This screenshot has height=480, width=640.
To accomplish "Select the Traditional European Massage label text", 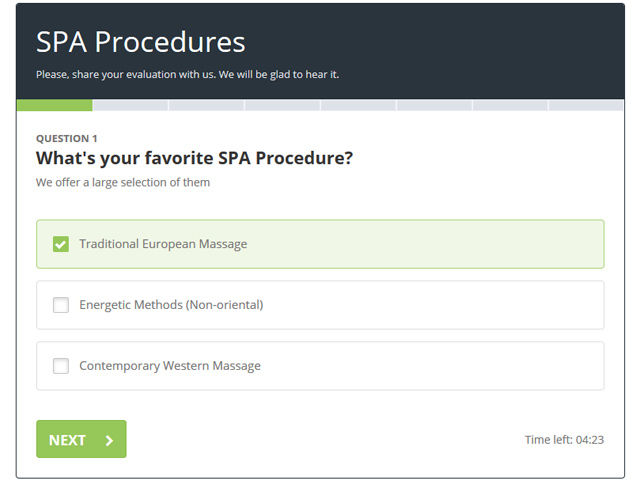I will pos(163,244).
